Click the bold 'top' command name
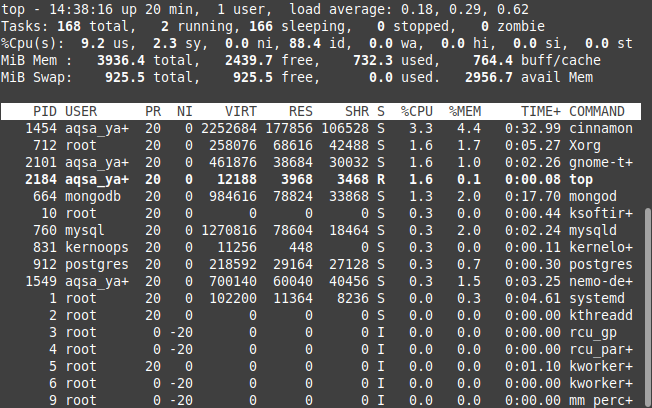The width and height of the screenshot is (652, 408). click(581, 180)
